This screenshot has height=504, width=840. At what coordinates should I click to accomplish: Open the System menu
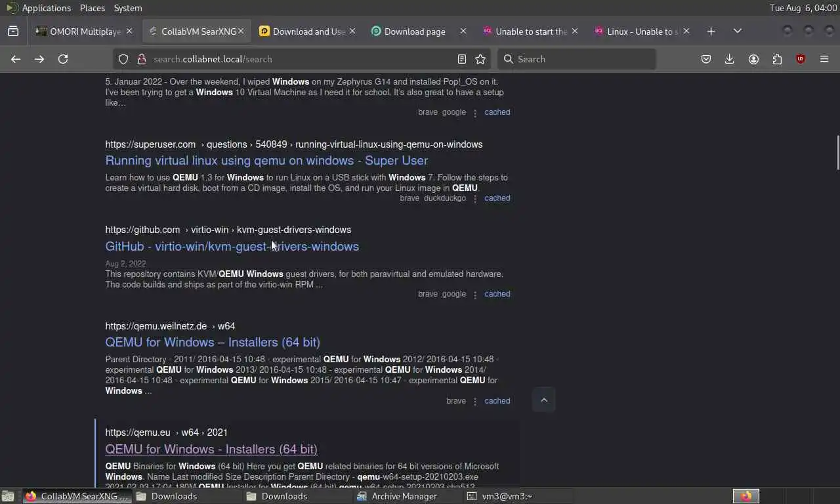(128, 8)
